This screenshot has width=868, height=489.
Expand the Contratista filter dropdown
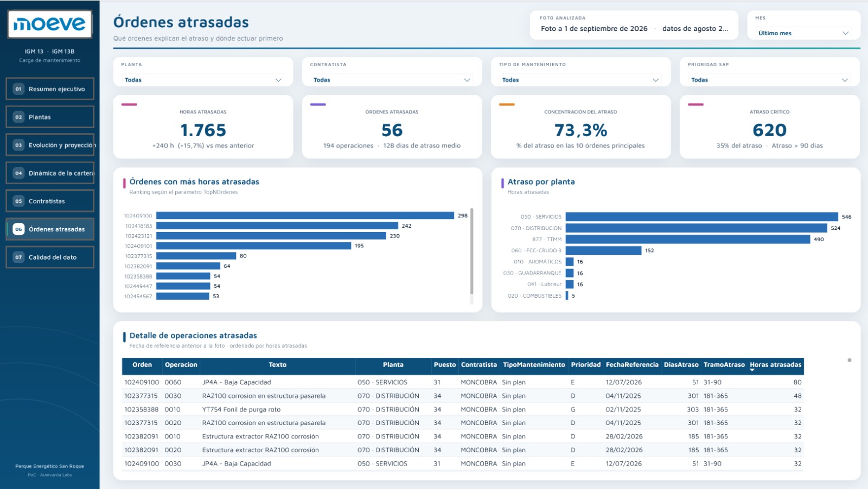click(392, 80)
